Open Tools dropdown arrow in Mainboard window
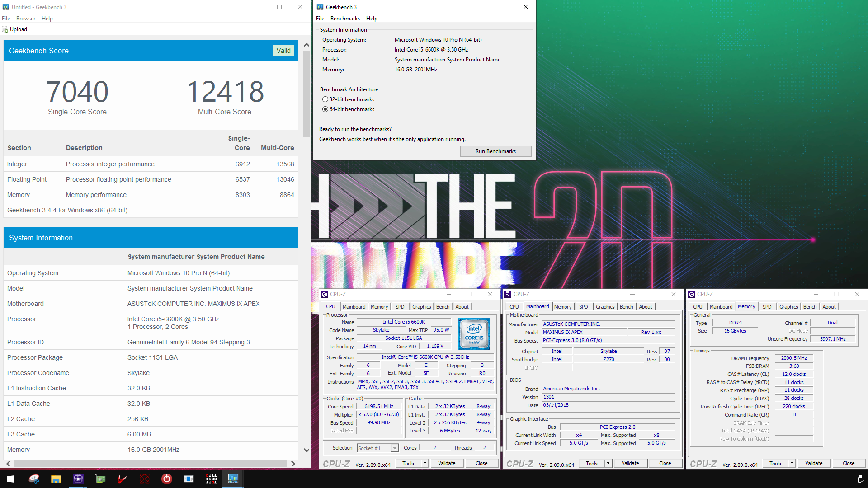The height and width of the screenshot is (488, 868). pyautogui.click(x=608, y=463)
